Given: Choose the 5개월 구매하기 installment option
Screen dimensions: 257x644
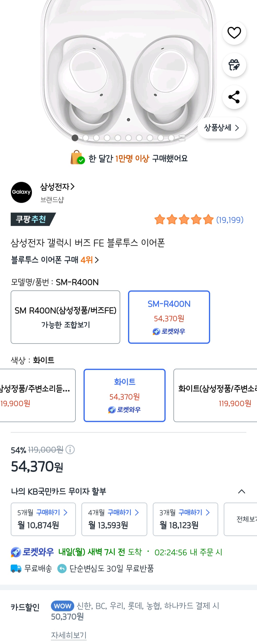Looking at the screenshot, I should (43, 519).
